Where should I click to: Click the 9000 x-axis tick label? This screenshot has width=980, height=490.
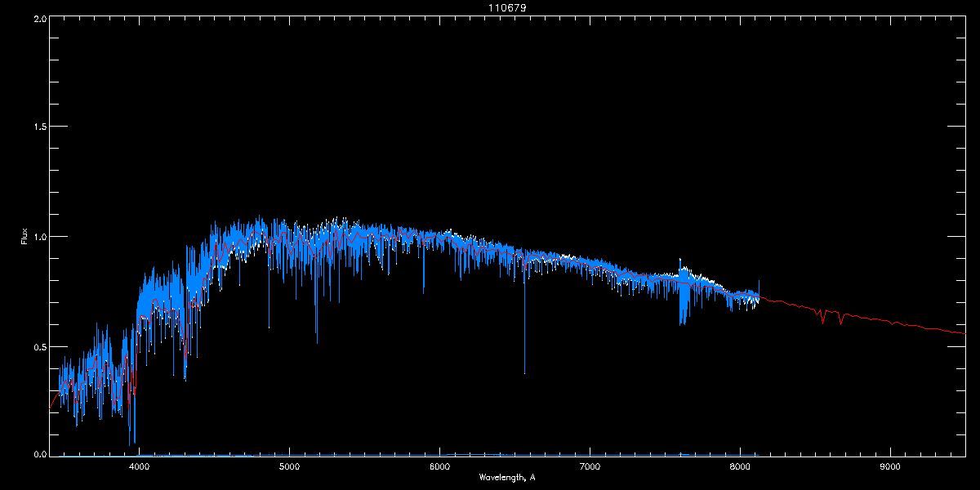pyautogui.click(x=890, y=466)
